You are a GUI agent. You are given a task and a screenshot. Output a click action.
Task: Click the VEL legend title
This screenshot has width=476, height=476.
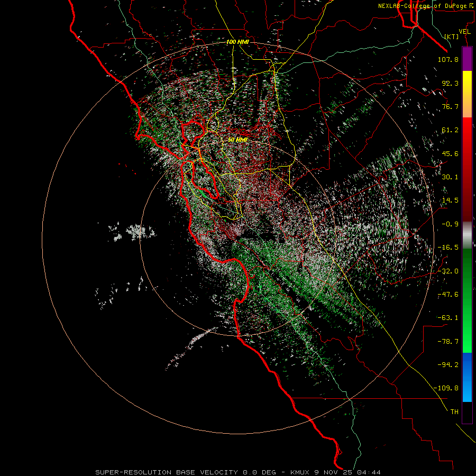tap(464, 32)
